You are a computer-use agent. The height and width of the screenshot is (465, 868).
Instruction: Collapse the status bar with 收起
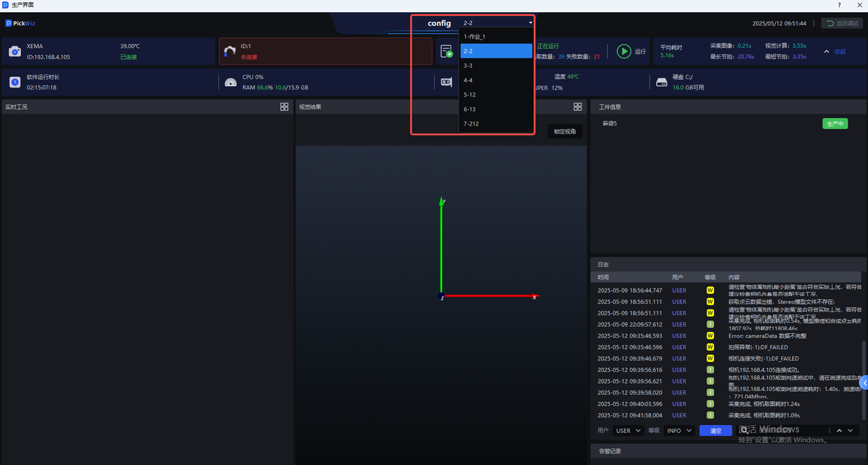click(835, 52)
